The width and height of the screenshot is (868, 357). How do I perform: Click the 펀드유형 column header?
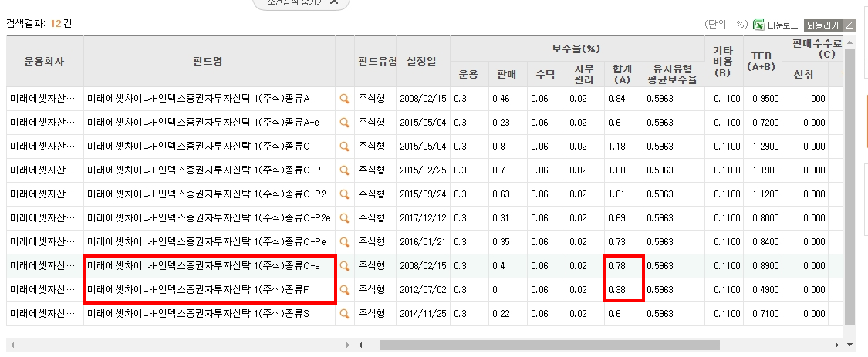(x=375, y=62)
